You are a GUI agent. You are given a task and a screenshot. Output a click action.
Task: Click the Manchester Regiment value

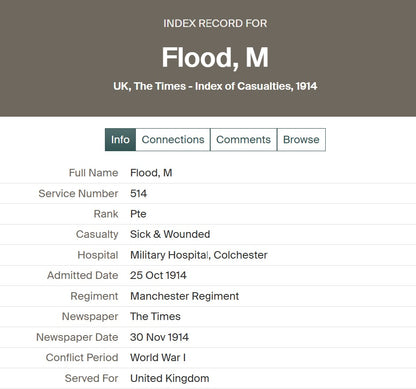(184, 296)
